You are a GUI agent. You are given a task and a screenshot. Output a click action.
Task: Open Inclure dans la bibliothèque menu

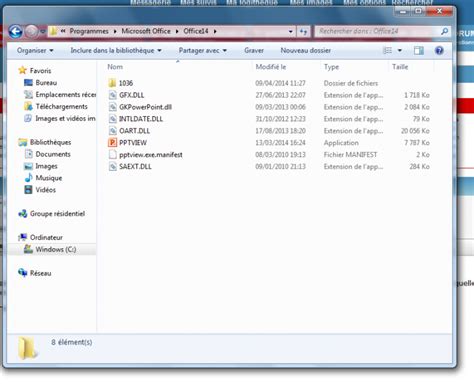point(116,50)
